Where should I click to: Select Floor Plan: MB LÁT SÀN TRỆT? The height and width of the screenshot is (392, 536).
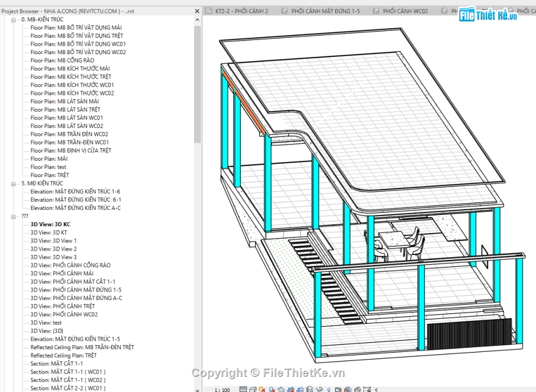(65, 109)
